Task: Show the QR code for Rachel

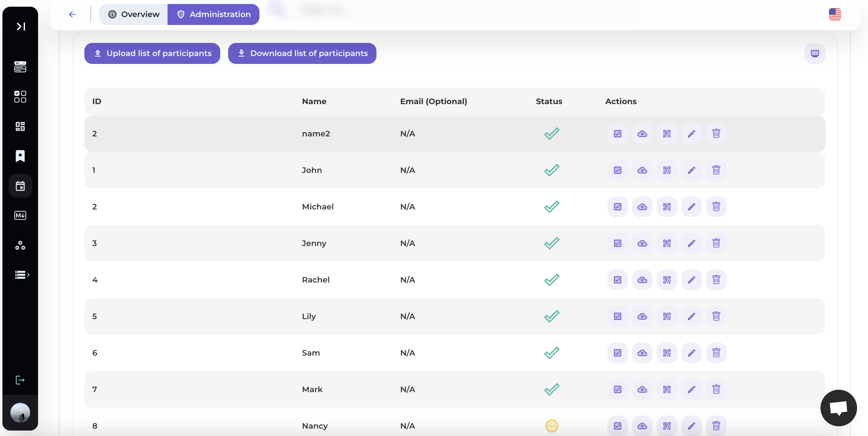Action: pyautogui.click(x=667, y=280)
